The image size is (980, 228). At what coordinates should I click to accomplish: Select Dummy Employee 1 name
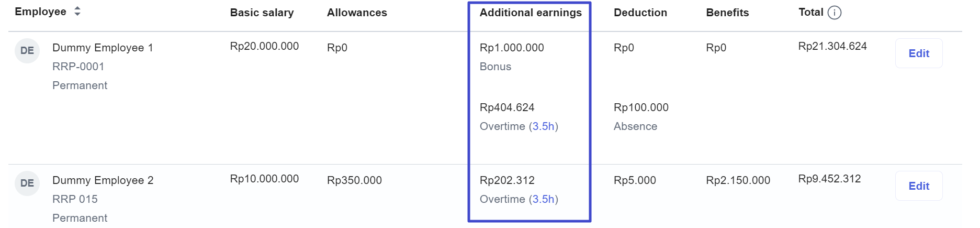click(103, 48)
